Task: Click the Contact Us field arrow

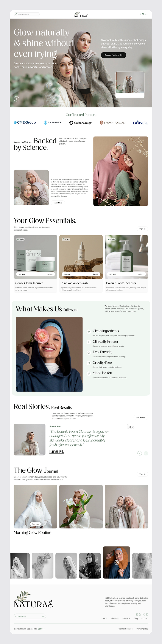Action: tap(43, 616)
